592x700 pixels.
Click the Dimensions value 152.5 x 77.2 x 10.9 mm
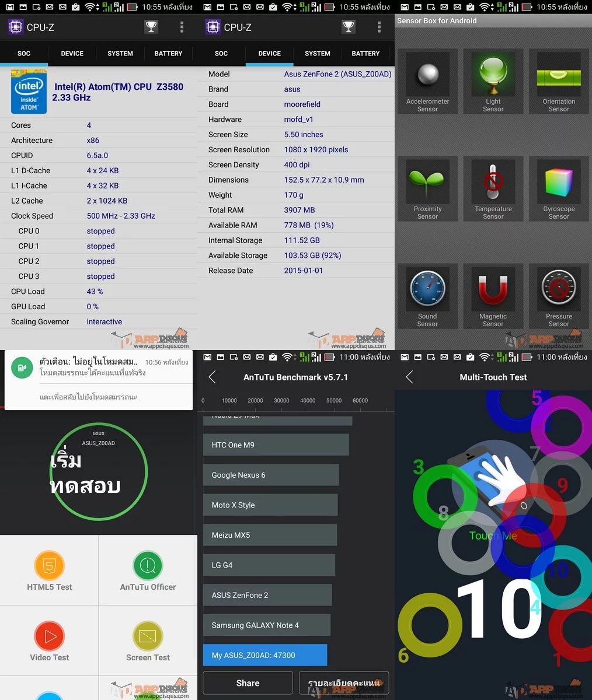click(x=324, y=180)
